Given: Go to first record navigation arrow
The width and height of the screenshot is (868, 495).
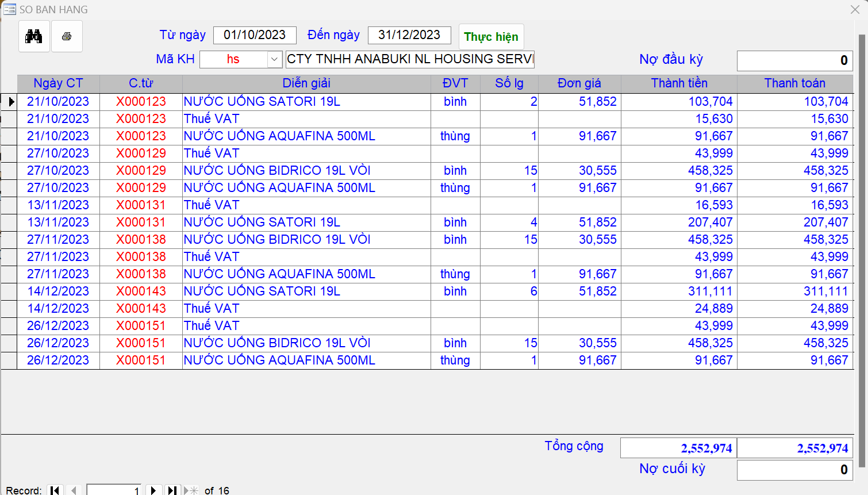Looking at the screenshot, I should tap(55, 490).
